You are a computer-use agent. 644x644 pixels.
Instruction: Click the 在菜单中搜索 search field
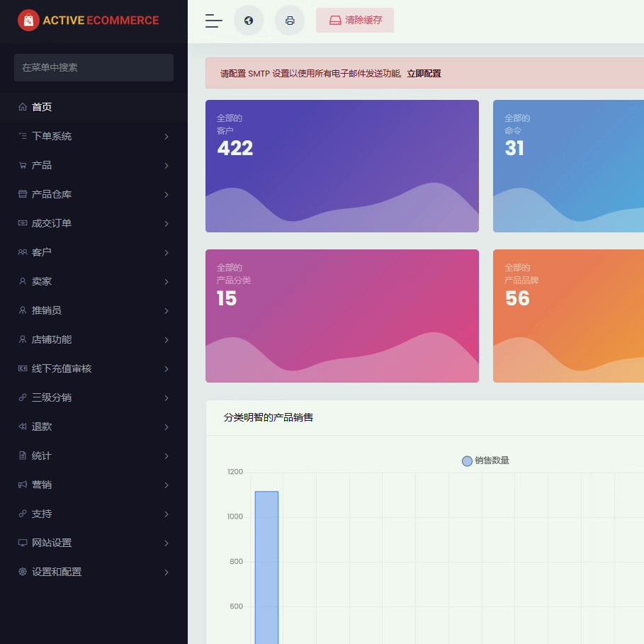click(x=94, y=67)
